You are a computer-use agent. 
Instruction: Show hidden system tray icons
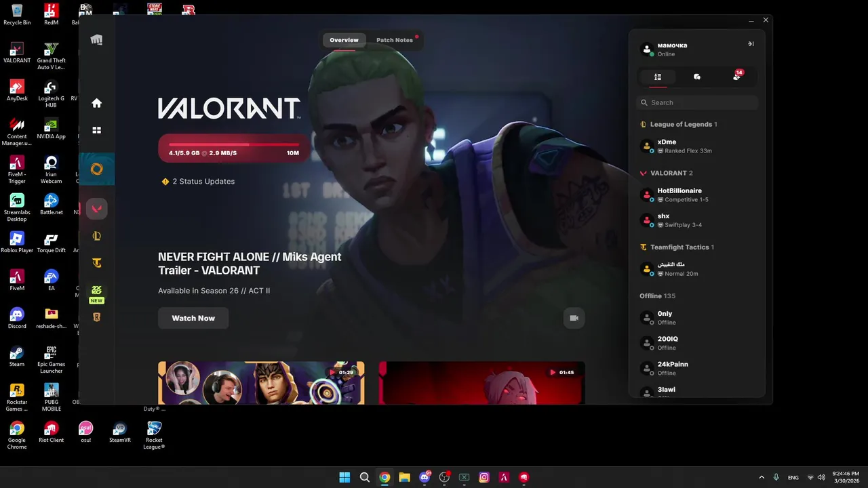click(762, 477)
